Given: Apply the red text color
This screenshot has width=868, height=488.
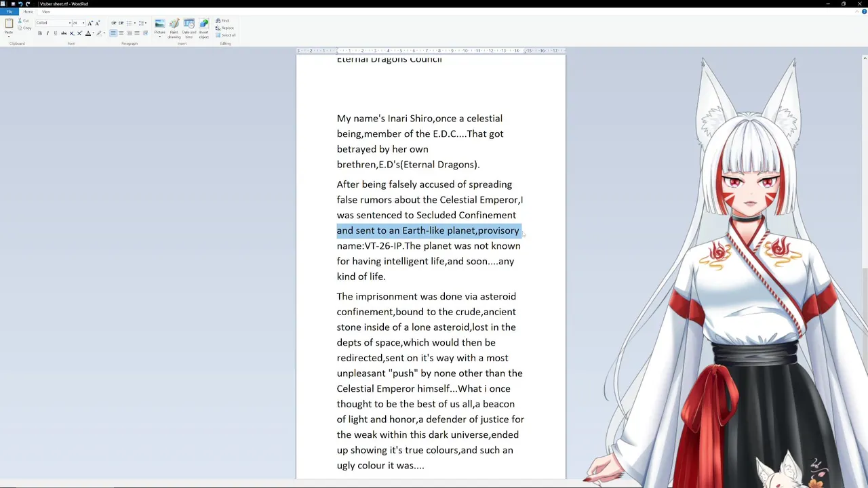Looking at the screenshot, I should click(x=88, y=33).
